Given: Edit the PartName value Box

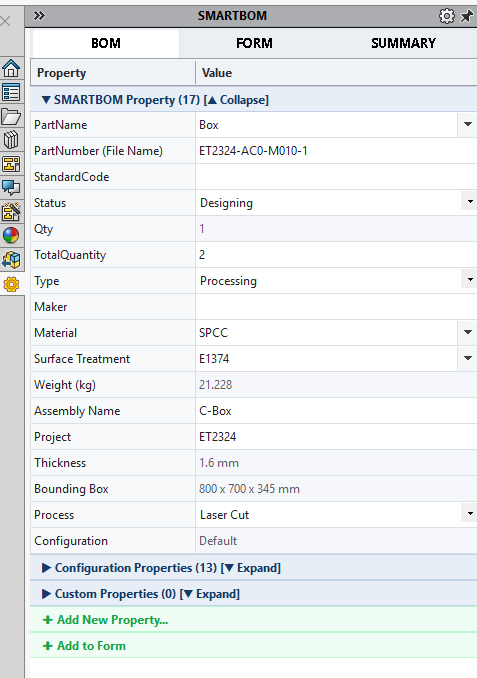Looking at the screenshot, I should pos(327,125).
